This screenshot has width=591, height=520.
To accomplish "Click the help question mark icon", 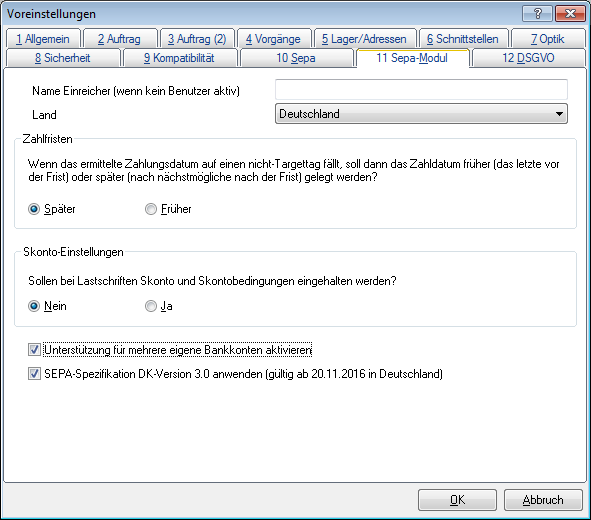I will point(537,14).
